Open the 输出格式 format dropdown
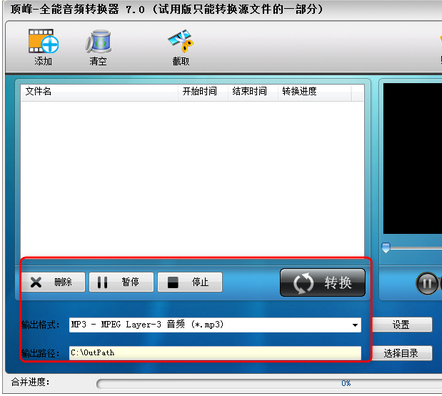This screenshot has width=442, height=396. tap(215, 325)
